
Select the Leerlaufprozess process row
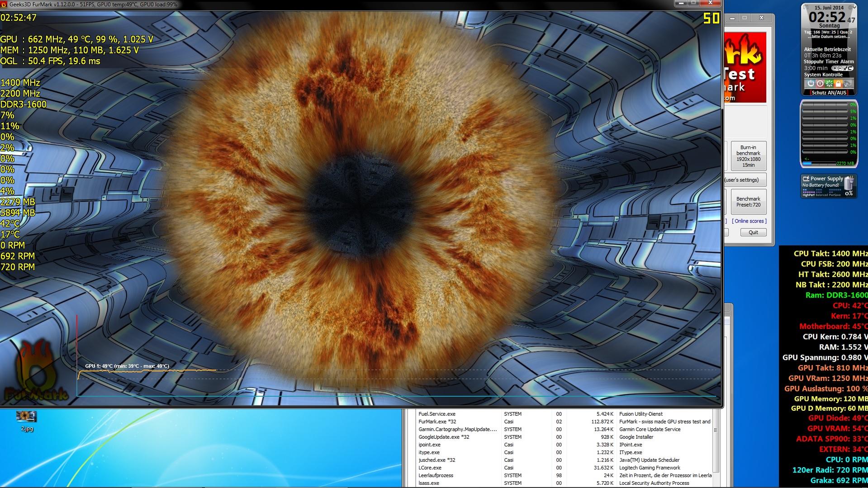click(x=564, y=475)
